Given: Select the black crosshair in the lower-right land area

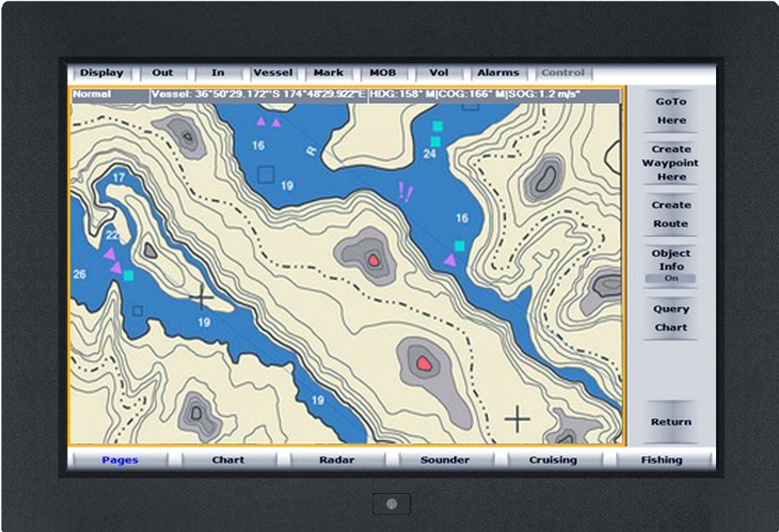Looking at the screenshot, I should pyautogui.click(x=517, y=419).
